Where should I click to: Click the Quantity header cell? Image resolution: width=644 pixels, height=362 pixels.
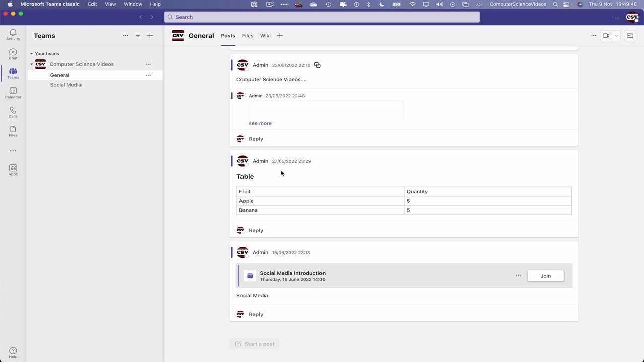point(488,192)
